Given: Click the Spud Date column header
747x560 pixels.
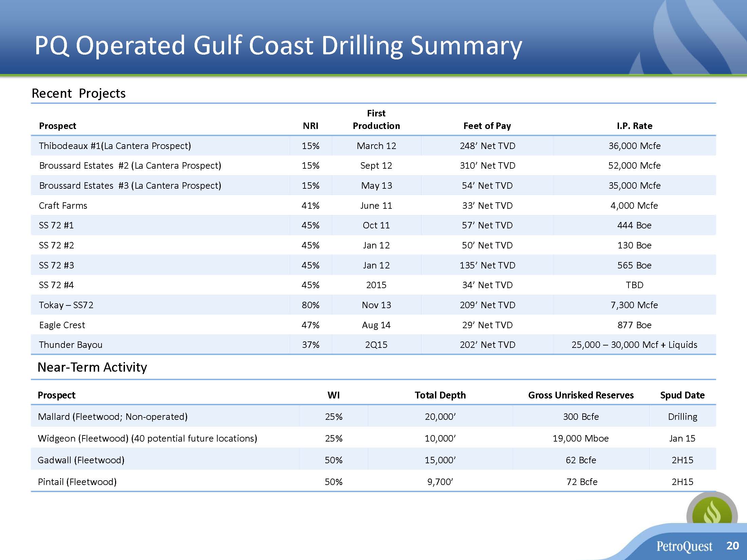Looking at the screenshot, I should pyautogui.click(x=682, y=395).
